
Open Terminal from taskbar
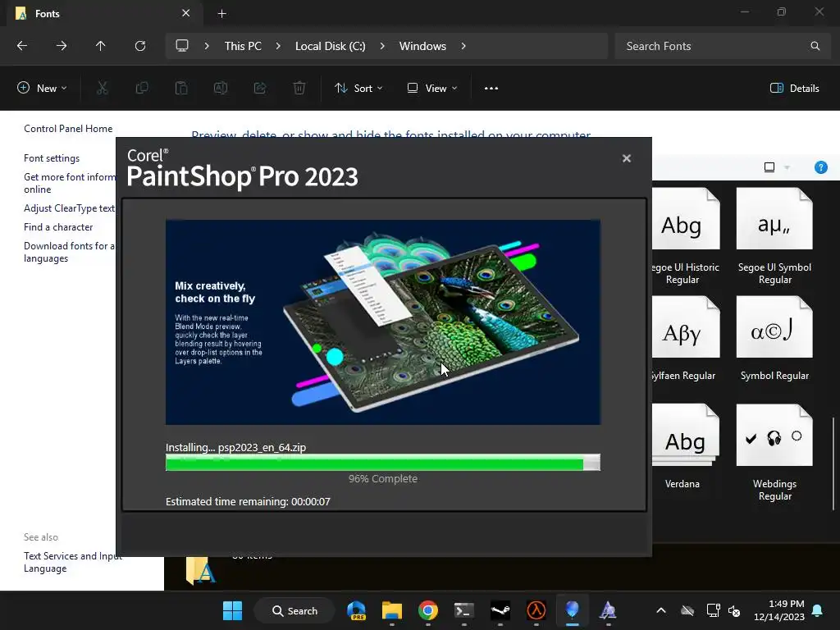coord(464,610)
